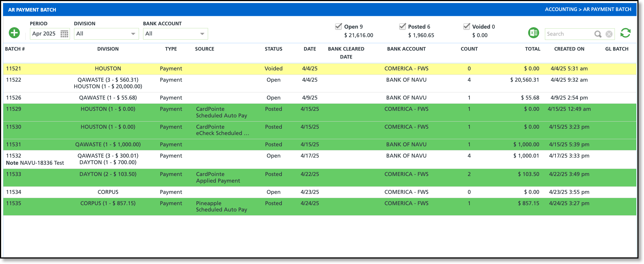Sort by the COUNT column header
The image size is (644, 264).
point(469,49)
